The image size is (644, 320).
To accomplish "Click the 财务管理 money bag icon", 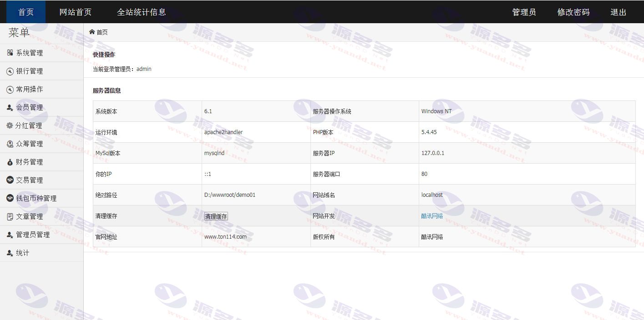I will click(x=10, y=162).
